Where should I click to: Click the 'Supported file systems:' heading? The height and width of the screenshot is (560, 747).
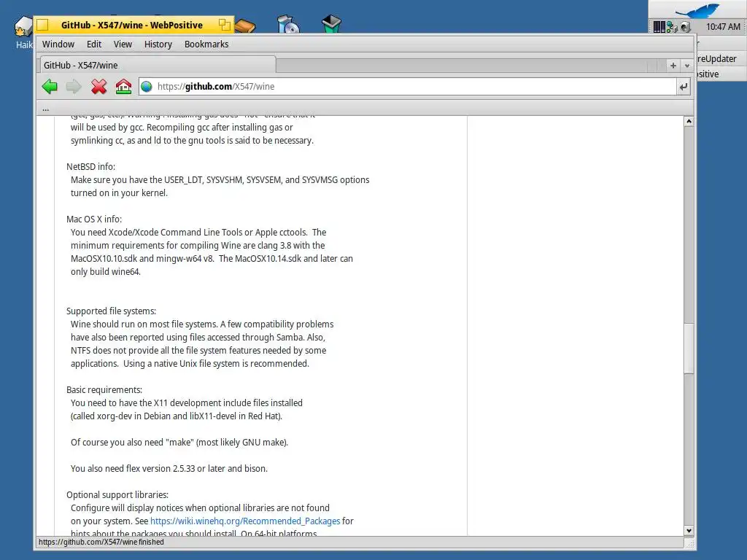pos(111,311)
